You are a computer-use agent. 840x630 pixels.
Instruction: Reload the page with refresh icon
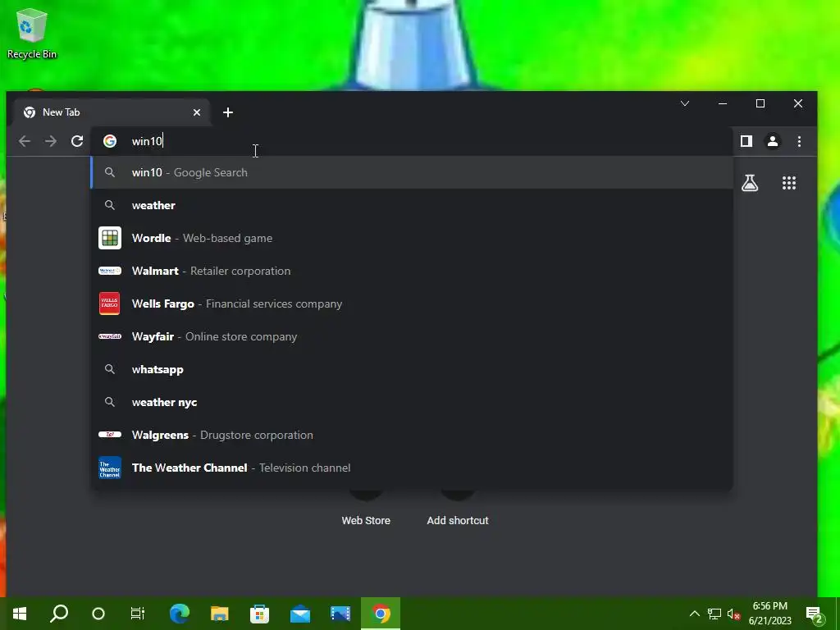click(77, 141)
